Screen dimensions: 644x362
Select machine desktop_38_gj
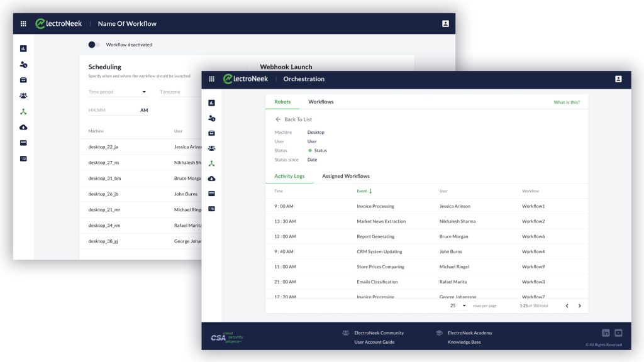[x=103, y=241]
